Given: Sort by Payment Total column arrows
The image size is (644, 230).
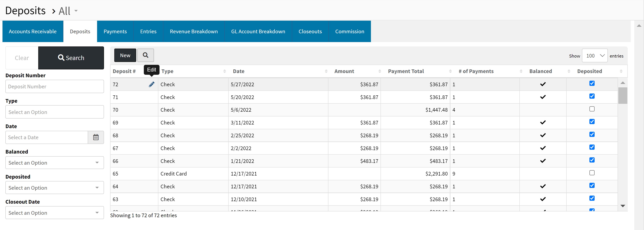Looking at the screenshot, I should pyautogui.click(x=450, y=72).
